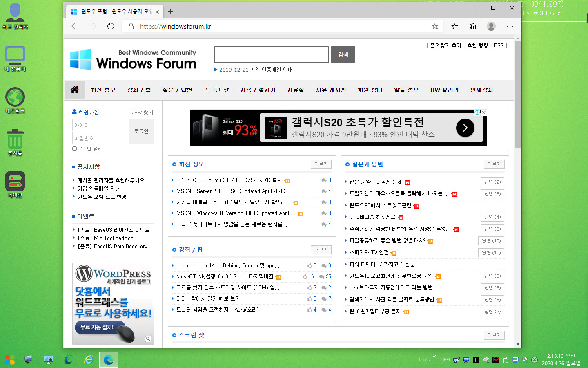Click the red 62 tray icon

tap(495, 360)
